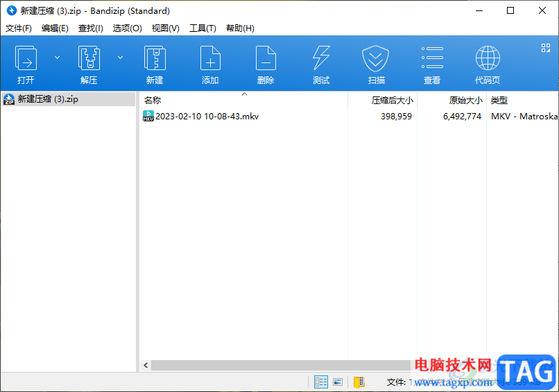
Task: Open the 视图(V) menu
Action: 166,28
